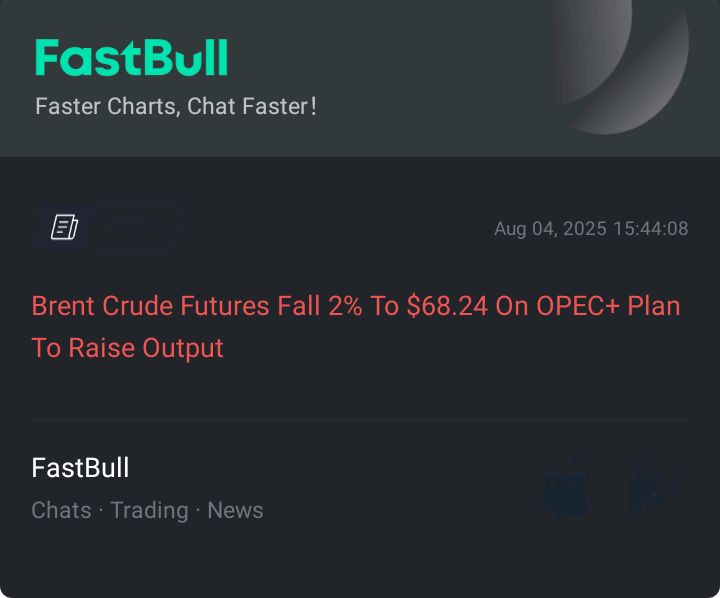Click the Trading label

(150, 510)
